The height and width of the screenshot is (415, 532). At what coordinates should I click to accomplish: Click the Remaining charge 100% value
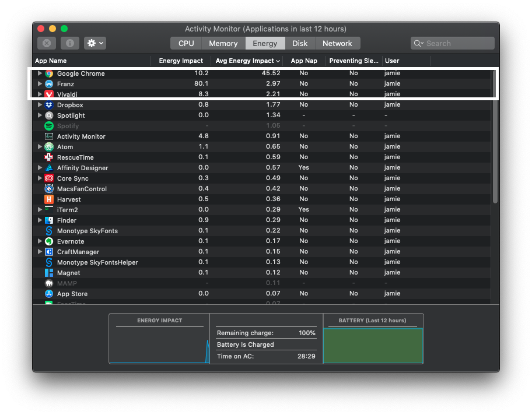point(307,333)
